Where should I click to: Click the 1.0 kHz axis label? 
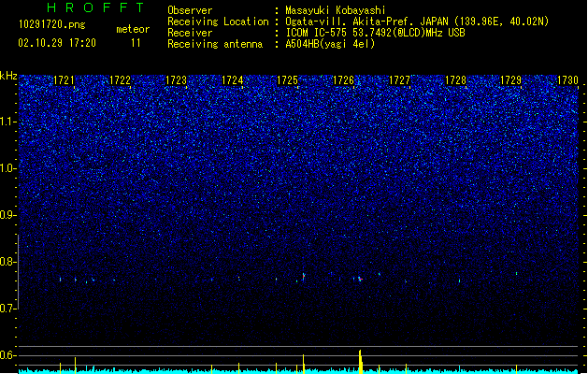[8, 168]
